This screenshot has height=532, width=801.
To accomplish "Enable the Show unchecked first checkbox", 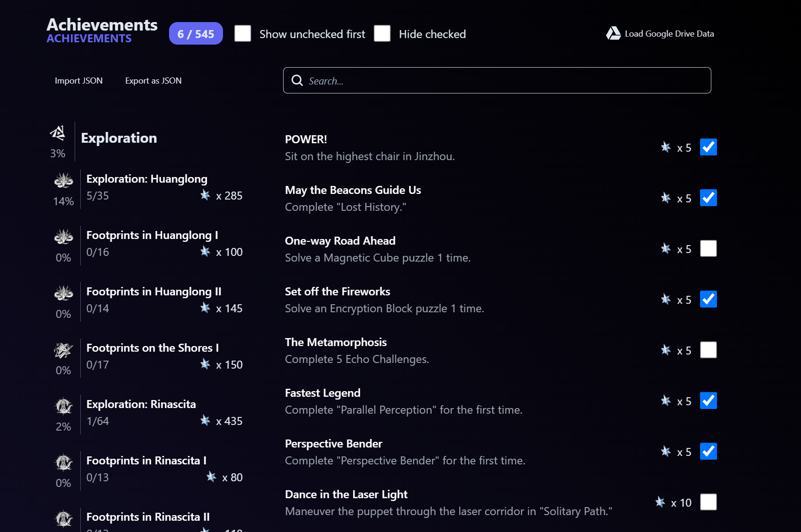I will (x=243, y=33).
